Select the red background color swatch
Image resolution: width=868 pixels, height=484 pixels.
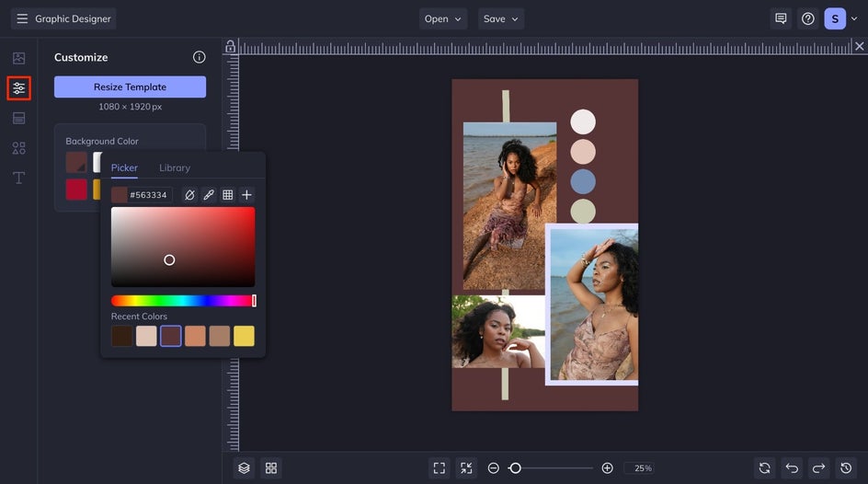click(x=76, y=190)
